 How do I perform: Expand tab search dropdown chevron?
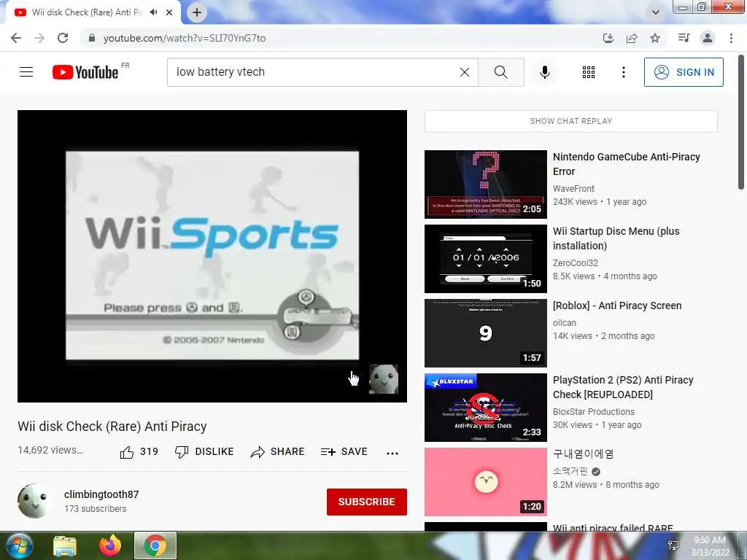[x=656, y=12]
